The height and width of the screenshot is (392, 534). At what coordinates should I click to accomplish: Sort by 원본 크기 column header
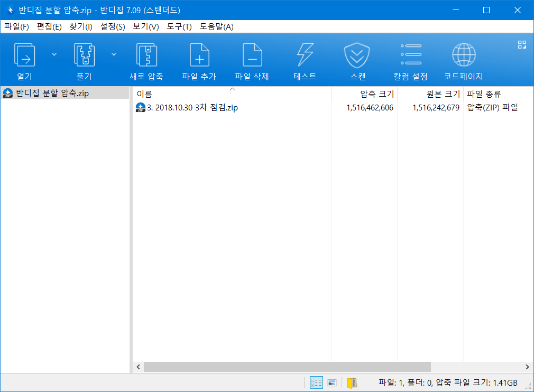click(x=430, y=94)
